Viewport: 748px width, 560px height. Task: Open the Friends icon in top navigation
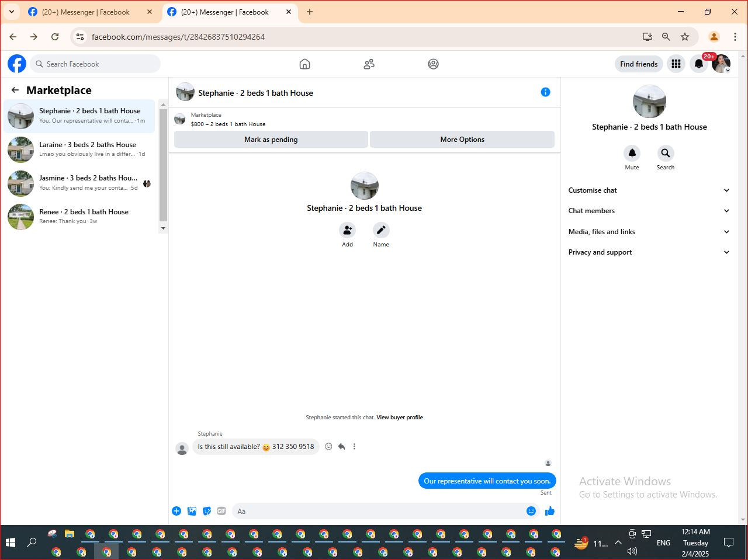pos(369,64)
